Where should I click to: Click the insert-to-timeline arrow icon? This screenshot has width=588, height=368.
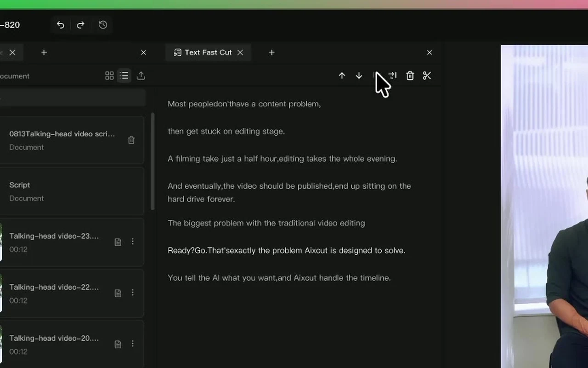(392, 75)
